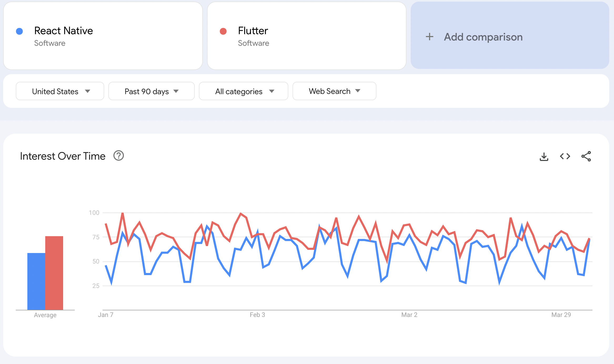This screenshot has height=364, width=614.
Task: Change the Past 90 days time range
Action: (152, 91)
